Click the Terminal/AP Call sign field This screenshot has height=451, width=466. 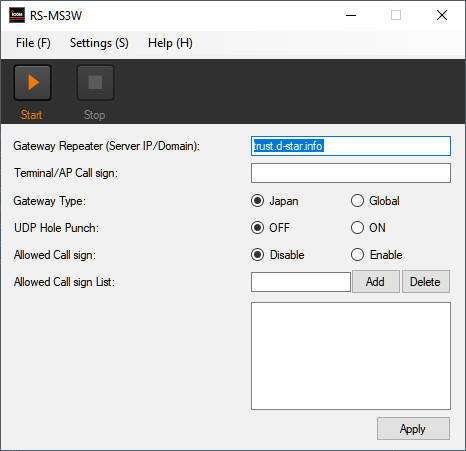(351, 173)
